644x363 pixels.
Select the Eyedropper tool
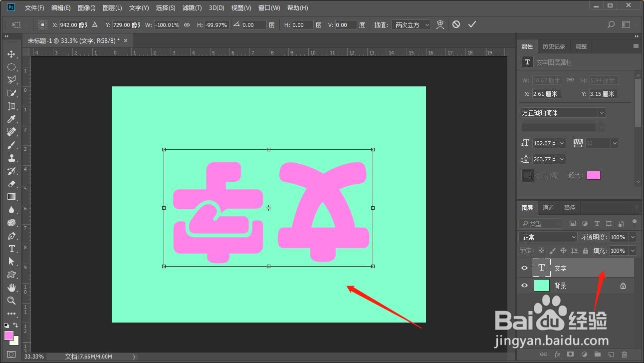pos(11,119)
